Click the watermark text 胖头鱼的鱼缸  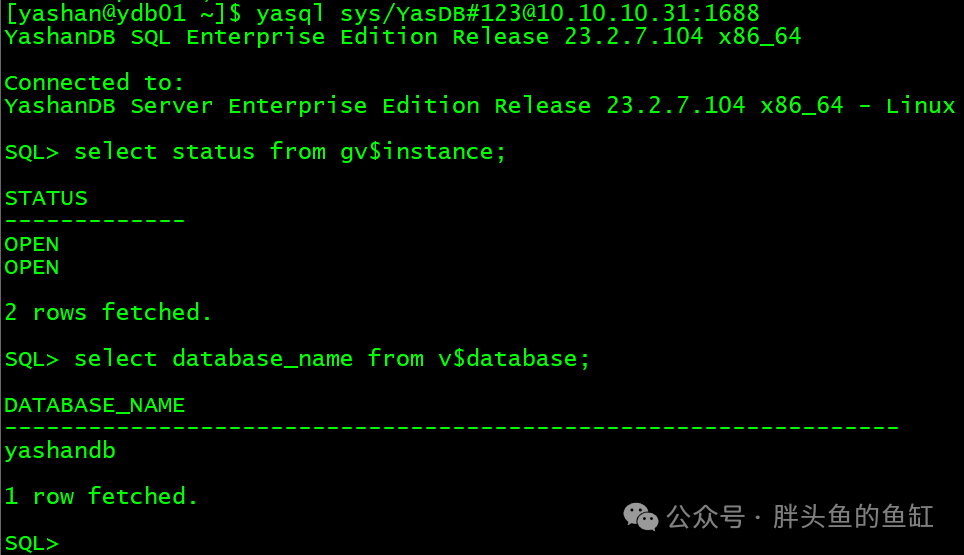(853, 516)
